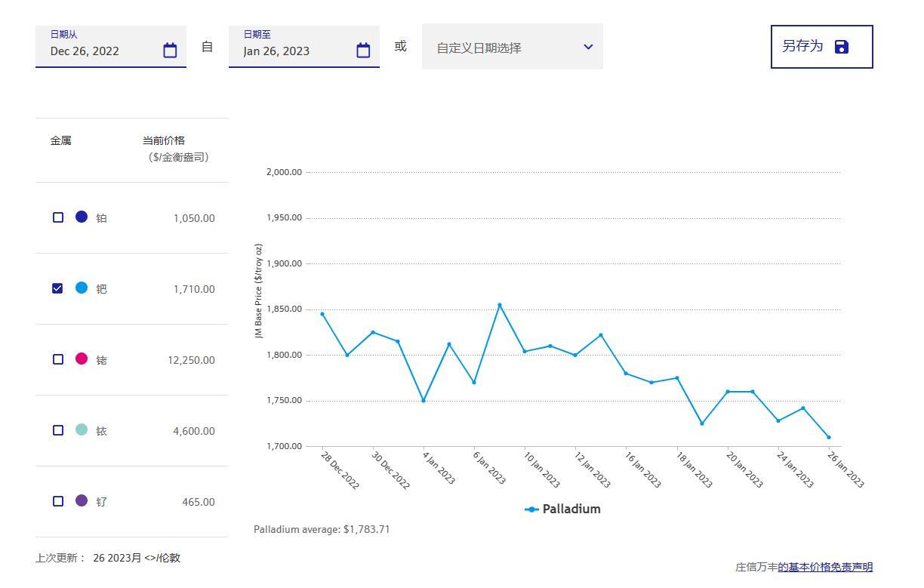This screenshot has width=924, height=588.
Task: Tick the 铱 iridium checkbox
Action: 58,430
